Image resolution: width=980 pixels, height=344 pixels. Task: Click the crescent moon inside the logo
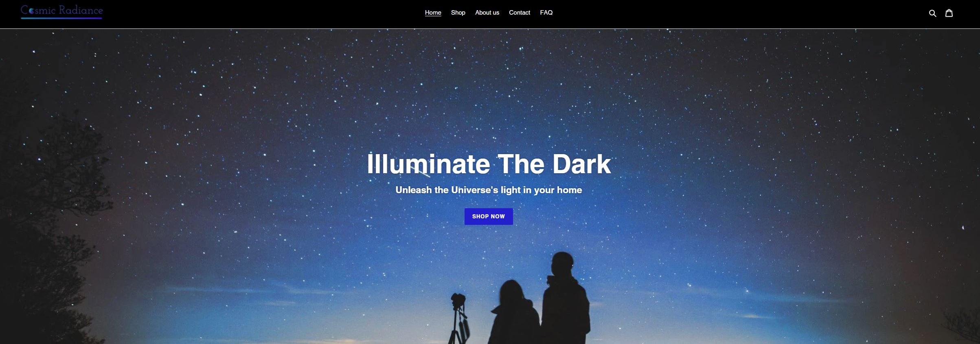coord(32,11)
